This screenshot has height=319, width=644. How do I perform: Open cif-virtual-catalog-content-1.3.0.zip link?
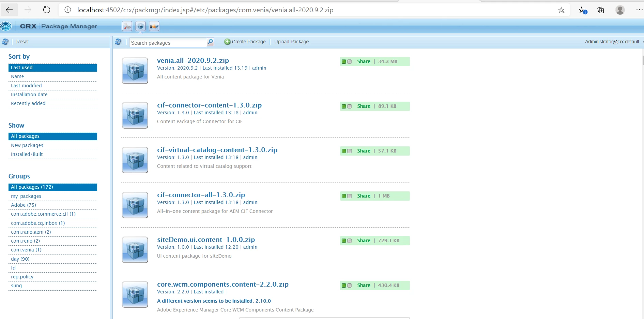[x=217, y=150]
